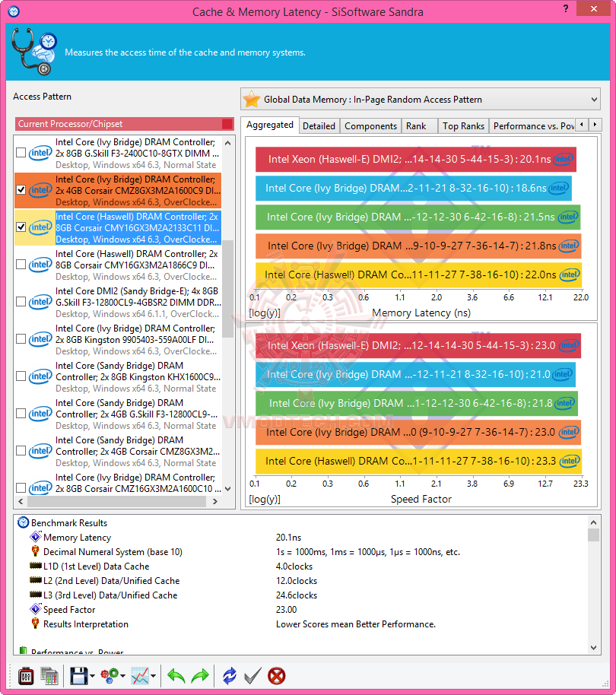Screen dimensions: 616x695
Task: Click the Speed Factor diamond icon
Action: 36,609
